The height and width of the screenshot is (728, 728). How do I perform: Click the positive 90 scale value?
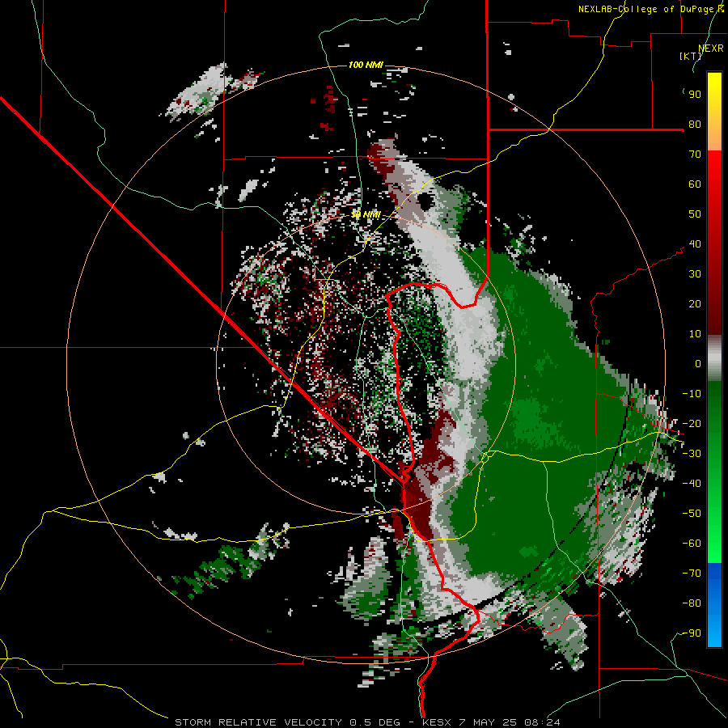click(x=695, y=95)
